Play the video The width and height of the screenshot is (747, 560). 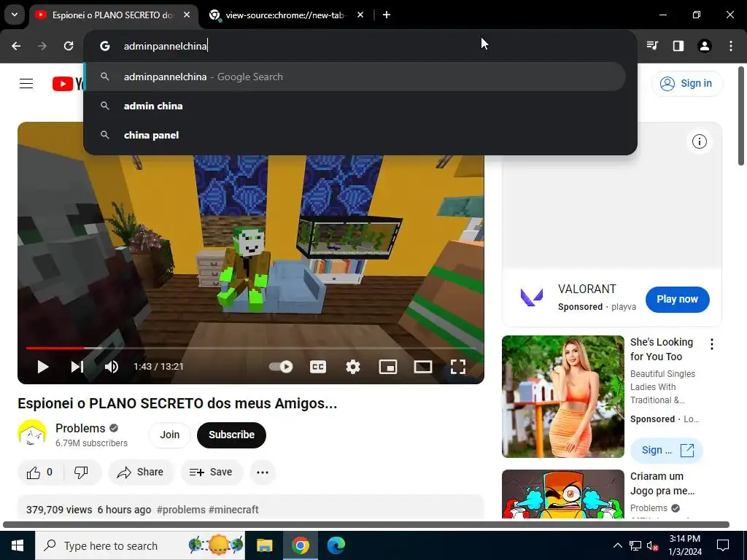click(x=43, y=367)
